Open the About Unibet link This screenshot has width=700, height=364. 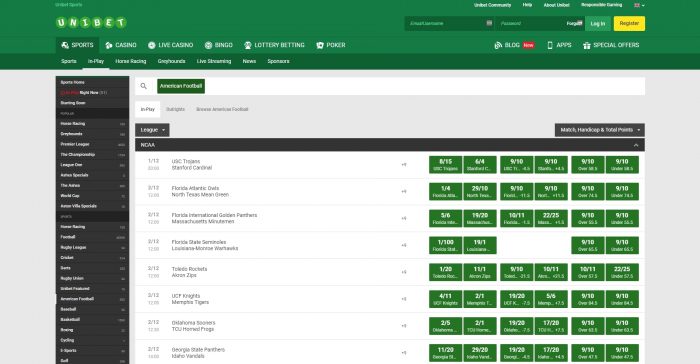[557, 5]
